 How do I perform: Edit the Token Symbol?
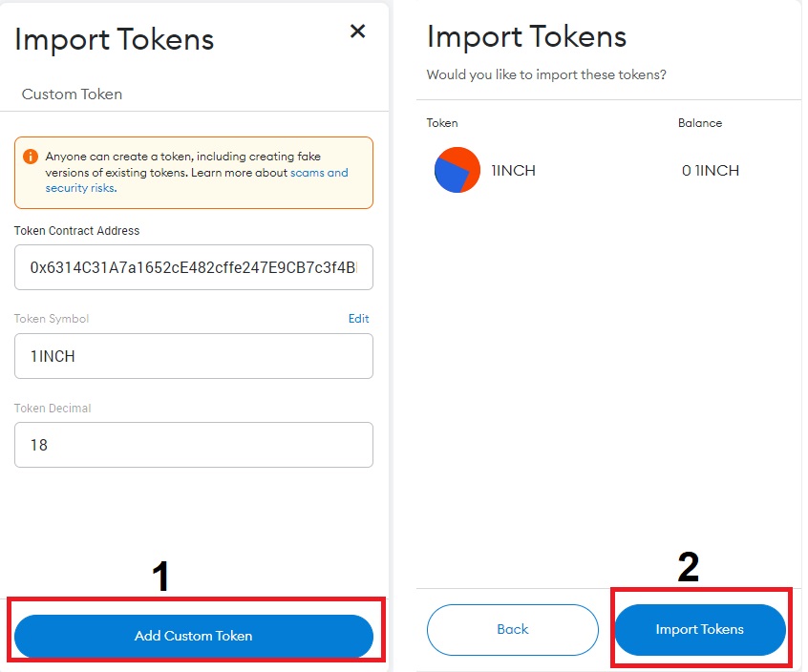(359, 318)
